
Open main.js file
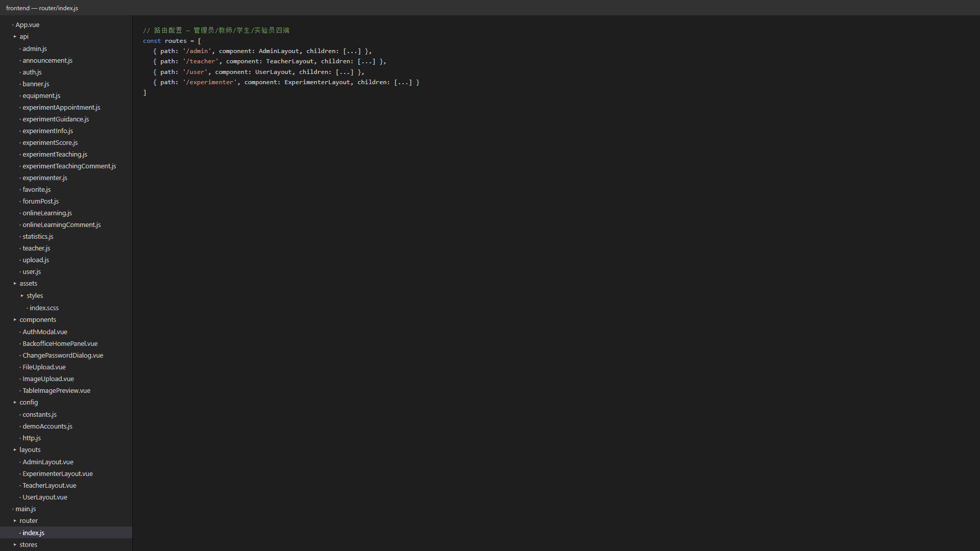point(26,509)
